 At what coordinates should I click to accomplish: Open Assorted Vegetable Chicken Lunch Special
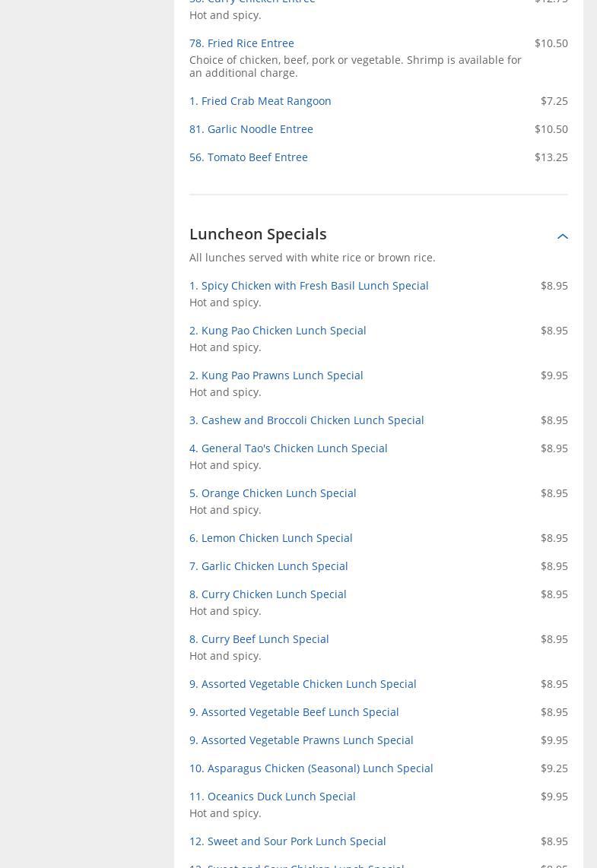[303, 684]
